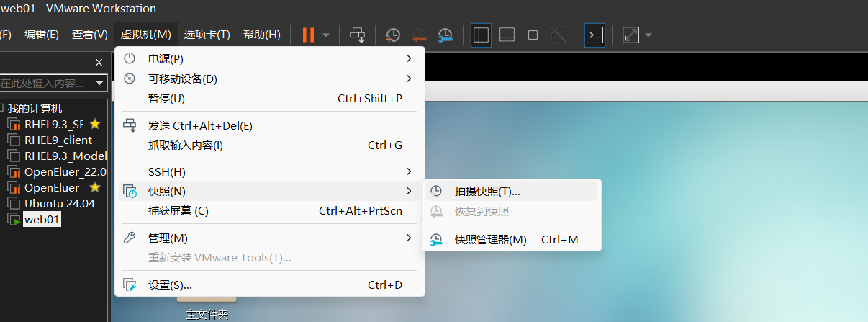
Task: Open the 查看(V) menu
Action: 90,35
